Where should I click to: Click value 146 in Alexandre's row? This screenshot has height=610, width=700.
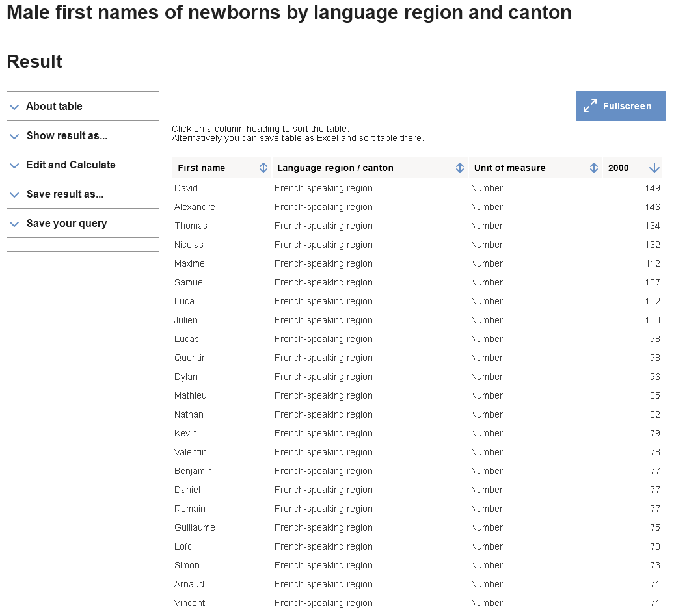[653, 207]
